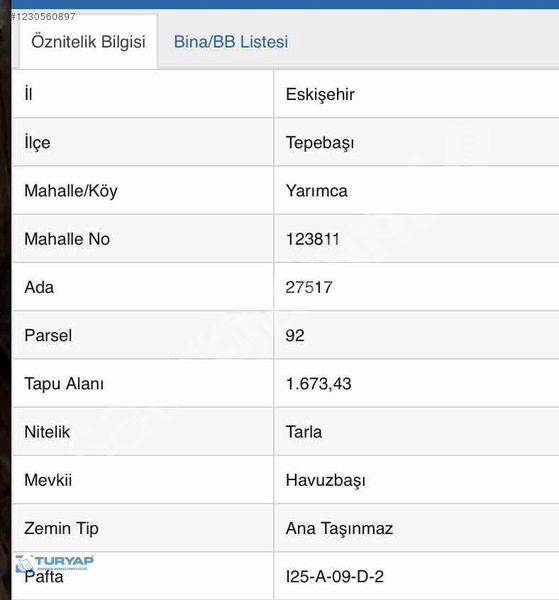
Task: Select the Tapu Alanı value 1.673,43
Action: [x=318, y=384]
